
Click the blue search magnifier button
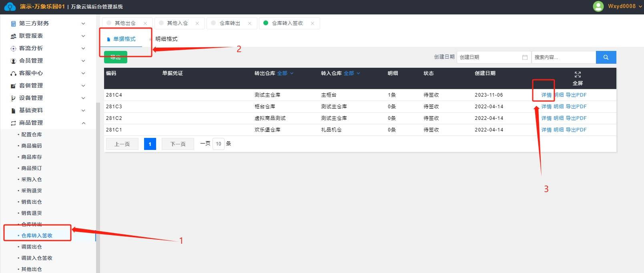[x=606, y=57]
